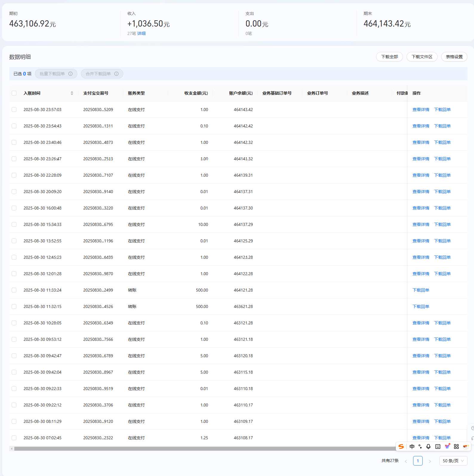
Task: Click the help icon at right edge
Action: pos(473,428)
